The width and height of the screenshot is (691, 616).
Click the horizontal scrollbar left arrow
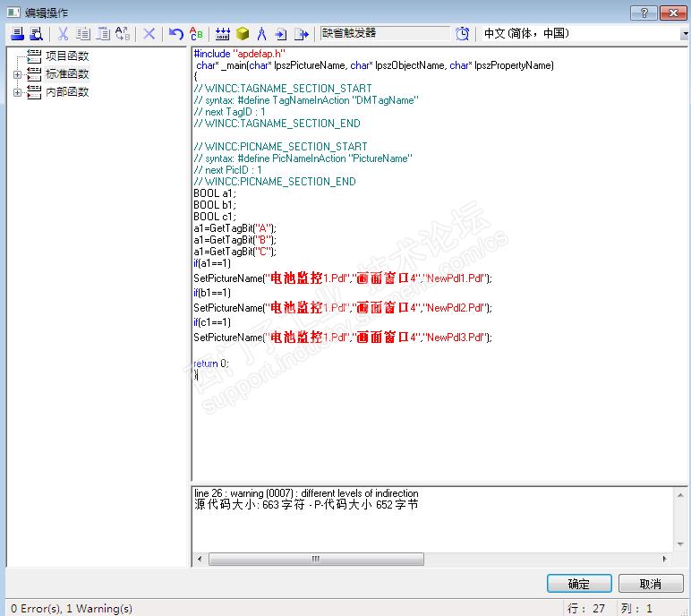[200, 559]
